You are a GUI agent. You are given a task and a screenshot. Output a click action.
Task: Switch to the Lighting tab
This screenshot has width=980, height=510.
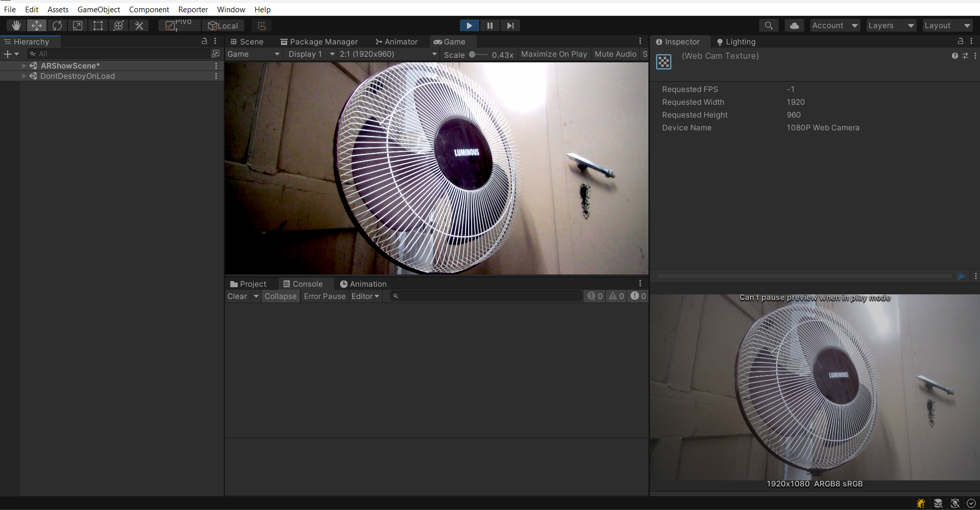pos(739,41)
